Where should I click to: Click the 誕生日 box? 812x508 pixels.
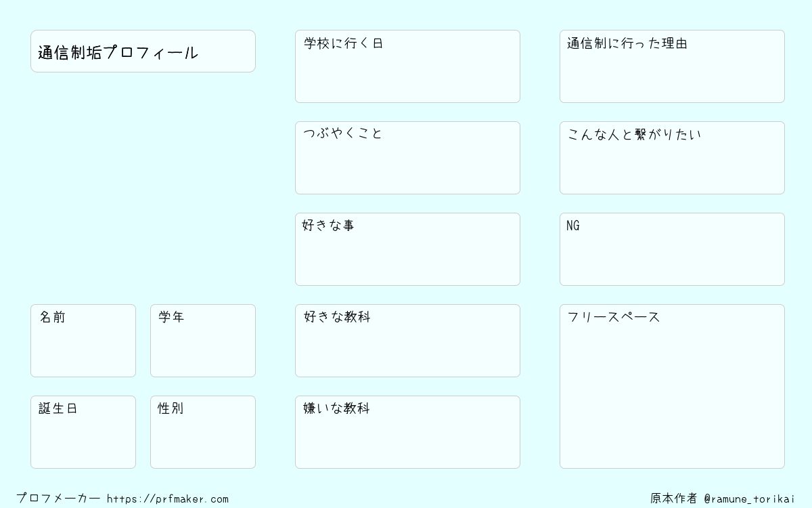[83, 432]
